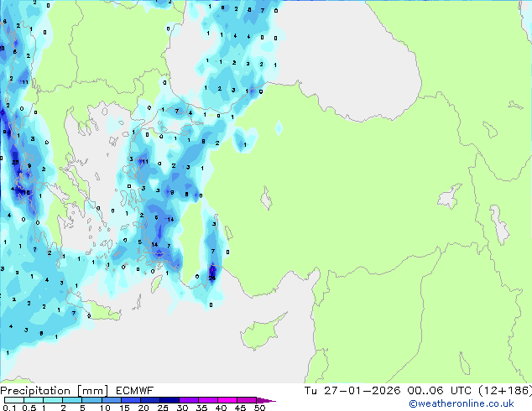This screenshot has height=411, width=532.
Task: Click the 15–20 mm blue legend swatch
Action: click(130, 400)
